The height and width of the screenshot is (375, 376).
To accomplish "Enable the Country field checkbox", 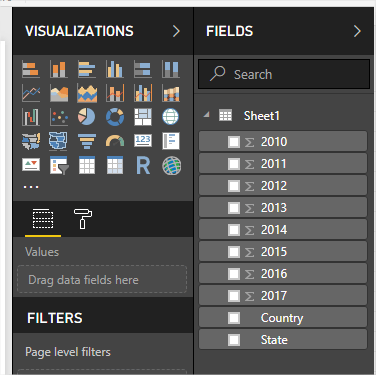I will (234, 318).
